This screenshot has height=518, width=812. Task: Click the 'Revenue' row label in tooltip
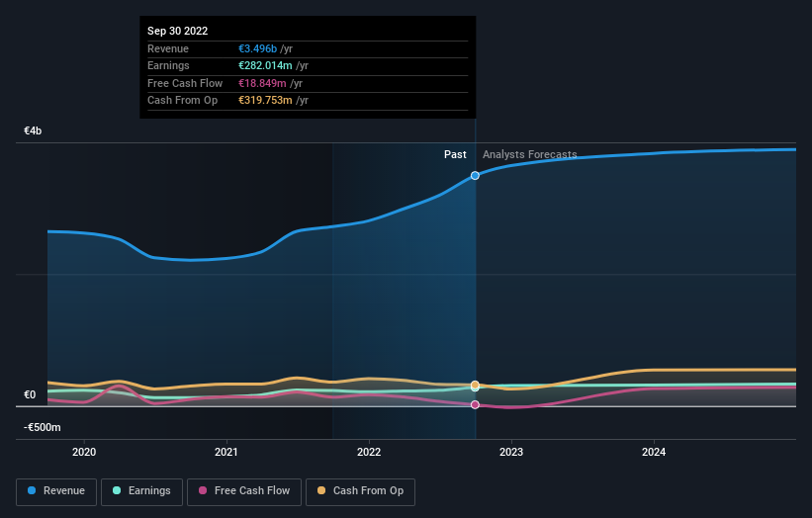pos(168,48)
